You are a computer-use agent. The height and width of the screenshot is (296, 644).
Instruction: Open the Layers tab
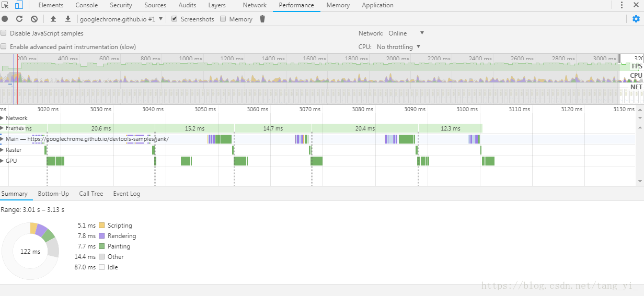coord(217,5)
